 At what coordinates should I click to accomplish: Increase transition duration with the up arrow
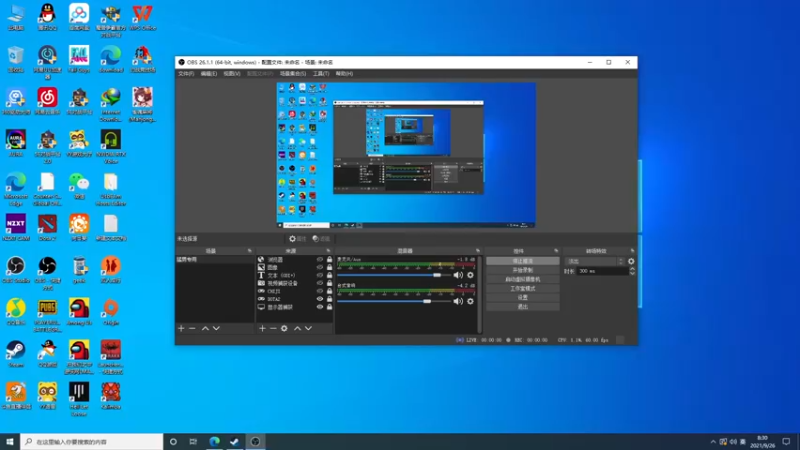(632, 269)
